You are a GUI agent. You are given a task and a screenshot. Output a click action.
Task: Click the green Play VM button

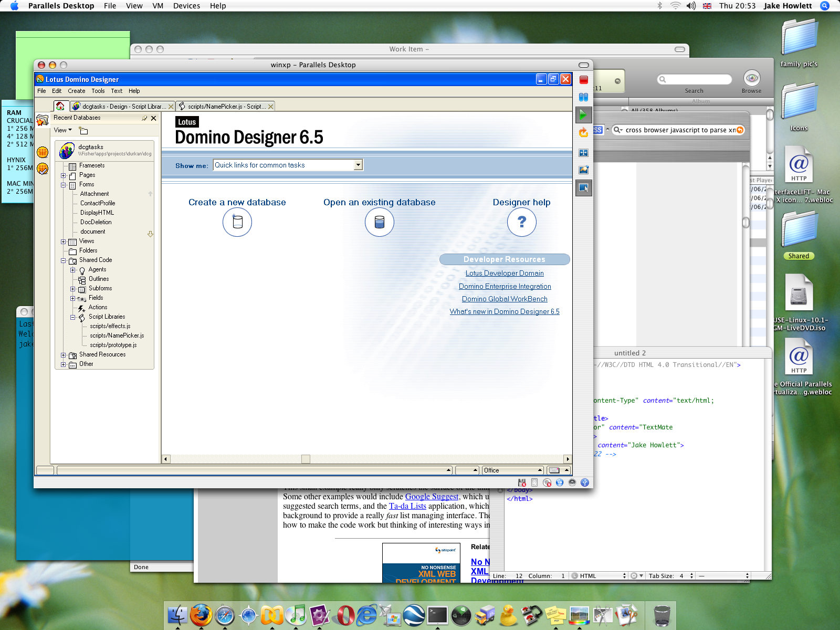pyautogui.click(x=583, y=114)
